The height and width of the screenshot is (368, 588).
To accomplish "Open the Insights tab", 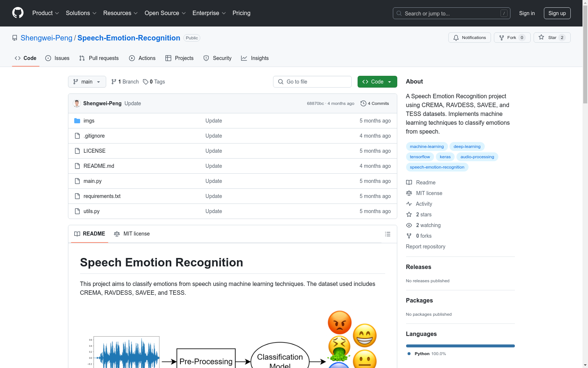I will click(255, 58).
